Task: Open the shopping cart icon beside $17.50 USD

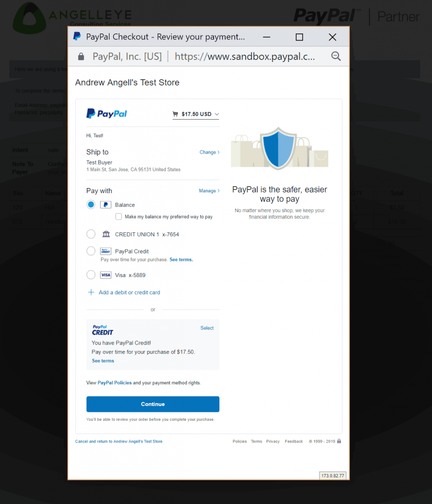Action: [176, 114]
